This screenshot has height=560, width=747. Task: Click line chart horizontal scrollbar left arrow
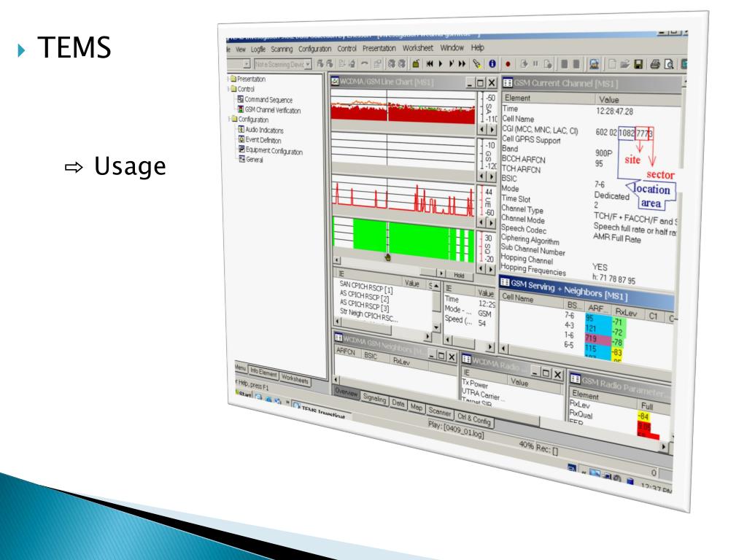(x=337, y=260)
